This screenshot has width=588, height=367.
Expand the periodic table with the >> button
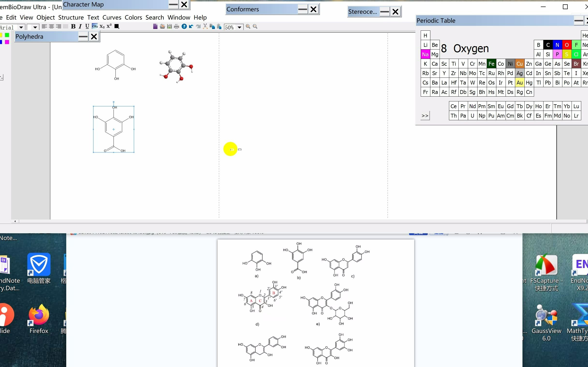coord(425,115)
